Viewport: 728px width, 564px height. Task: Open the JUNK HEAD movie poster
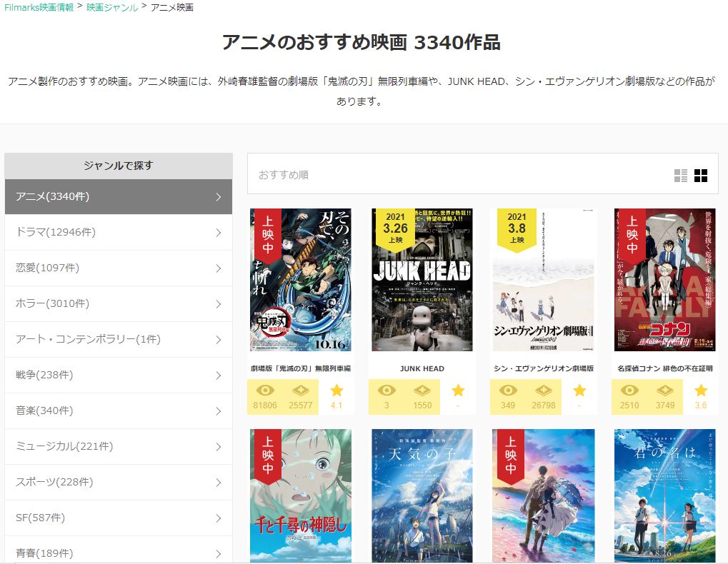coord(422,280)
